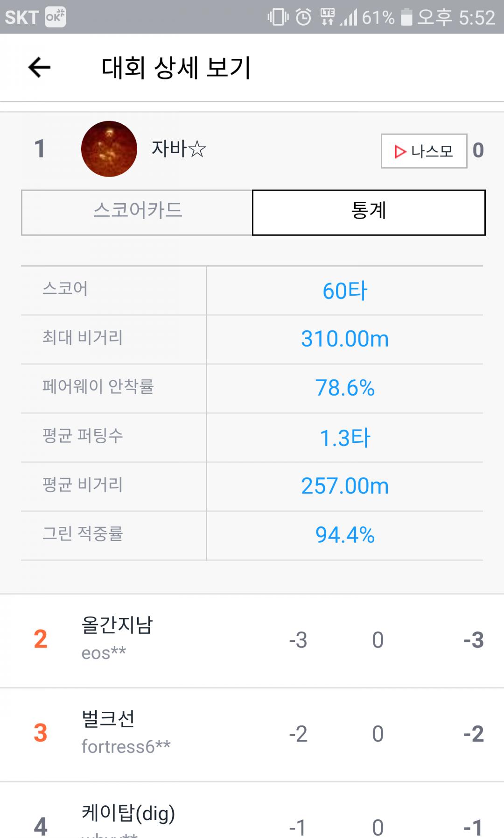504x838 pixels.
Task: Tap the signal strength bars icon
Action: click(348, 18)
